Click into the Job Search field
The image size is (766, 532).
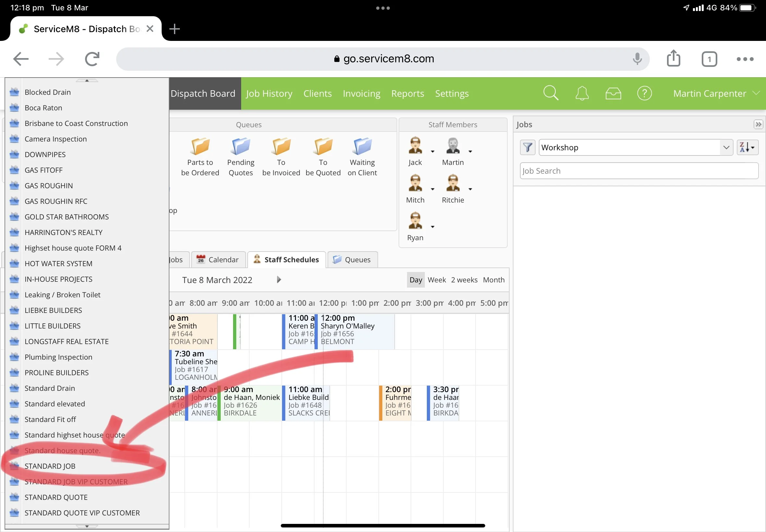[638, 171]
